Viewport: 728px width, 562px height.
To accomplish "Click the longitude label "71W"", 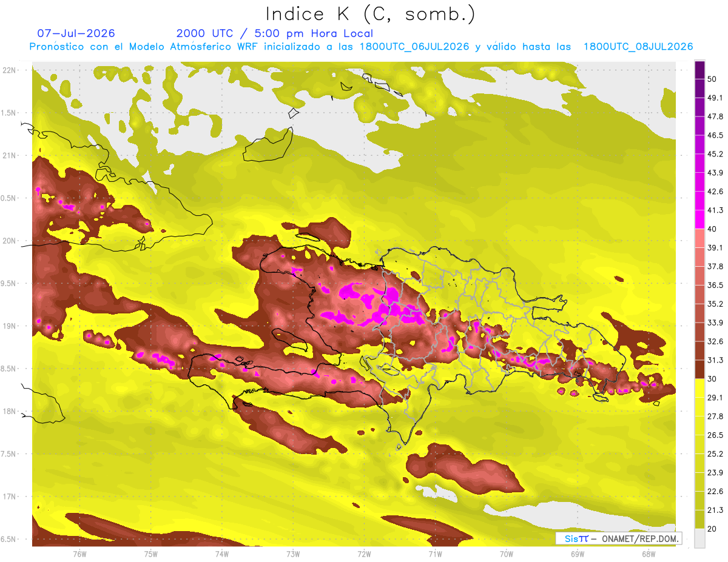I will (x=435, y=554).
